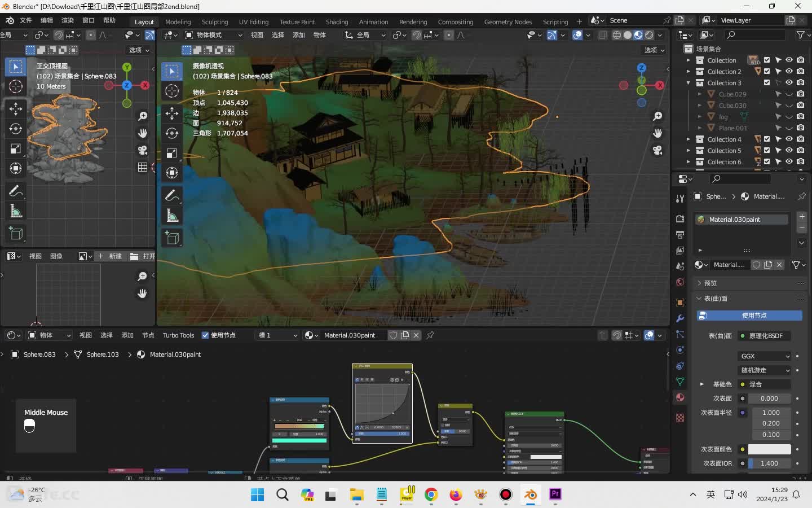Expand the 预览 panel in material properties

[710, 283]
